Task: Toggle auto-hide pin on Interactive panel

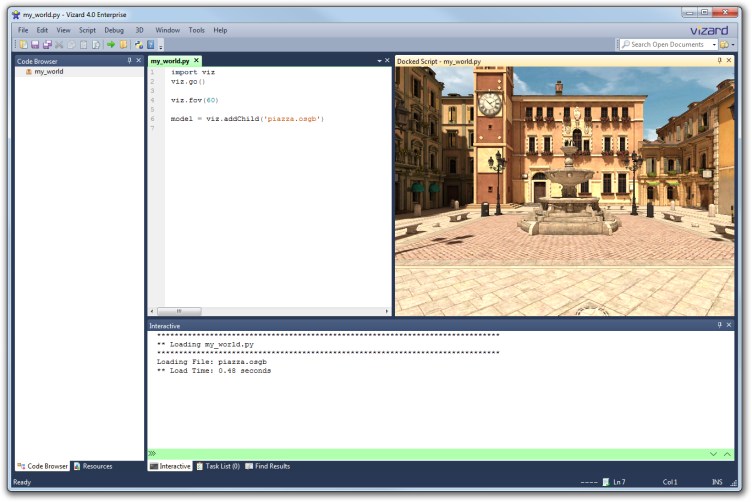Action: [719, 325]
